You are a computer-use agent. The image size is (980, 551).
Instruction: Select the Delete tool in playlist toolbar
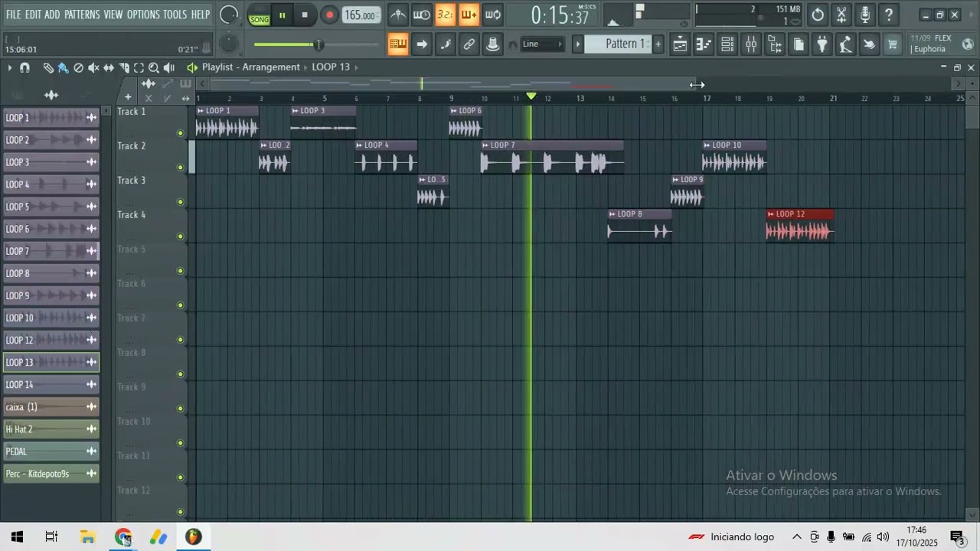[x=78, y=68]
